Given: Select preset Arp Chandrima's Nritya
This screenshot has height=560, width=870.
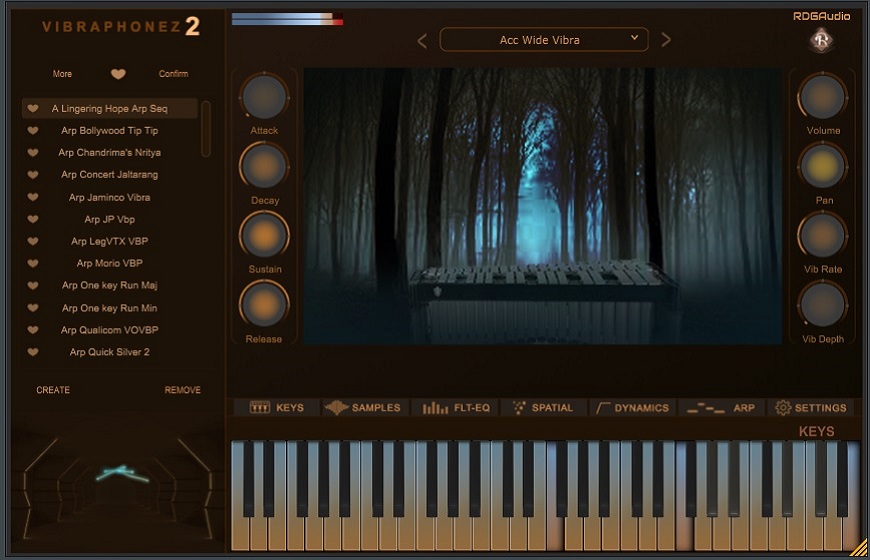Looking at the screenshot, I should [109, 152].
